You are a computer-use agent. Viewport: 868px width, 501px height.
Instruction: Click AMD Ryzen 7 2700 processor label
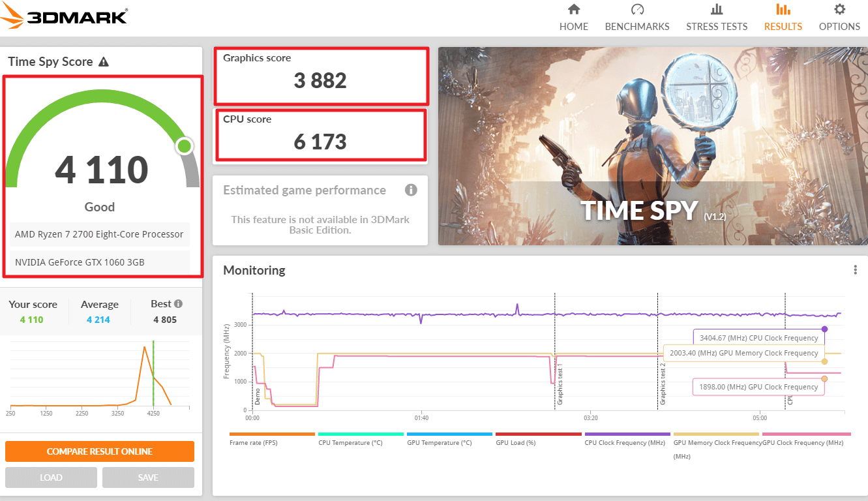pos(99,234)
